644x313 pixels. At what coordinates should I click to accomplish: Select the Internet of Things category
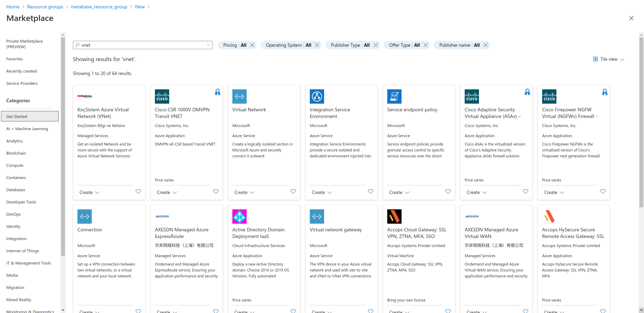[x=23, y=251]
